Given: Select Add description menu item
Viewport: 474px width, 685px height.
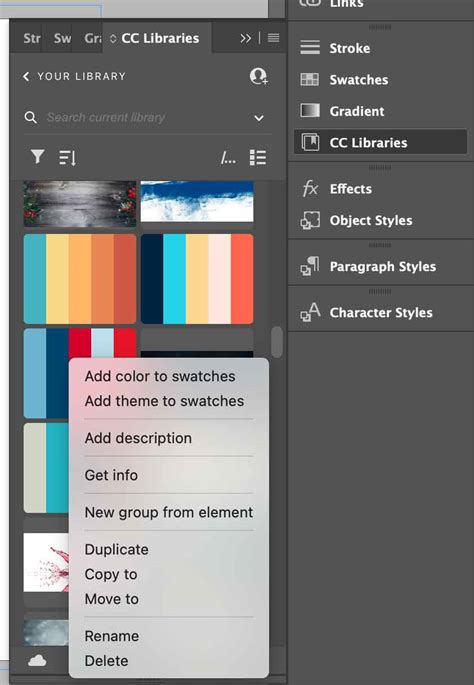Looking at the screenshot, I should 138,438.
